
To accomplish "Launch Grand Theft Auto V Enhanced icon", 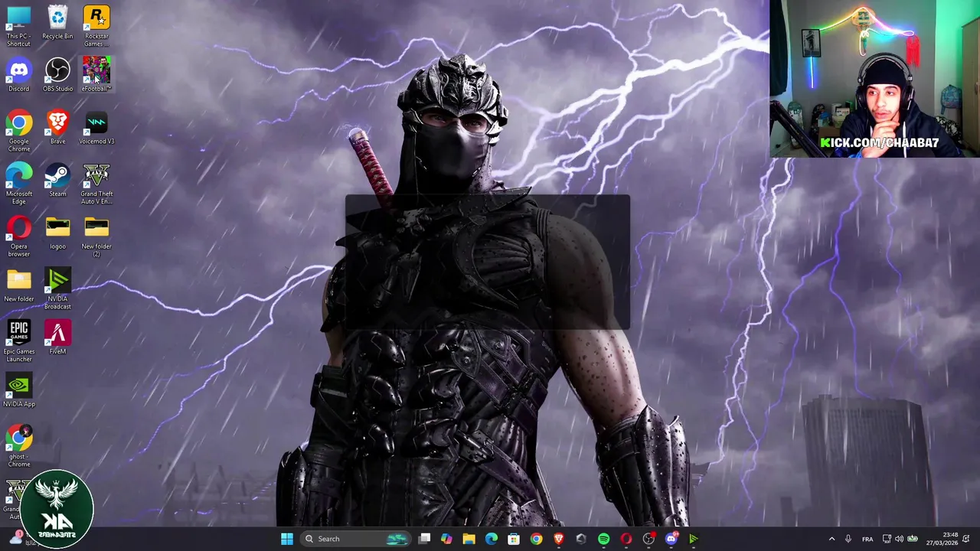I will pyautogui.click(x=96, y=184).
